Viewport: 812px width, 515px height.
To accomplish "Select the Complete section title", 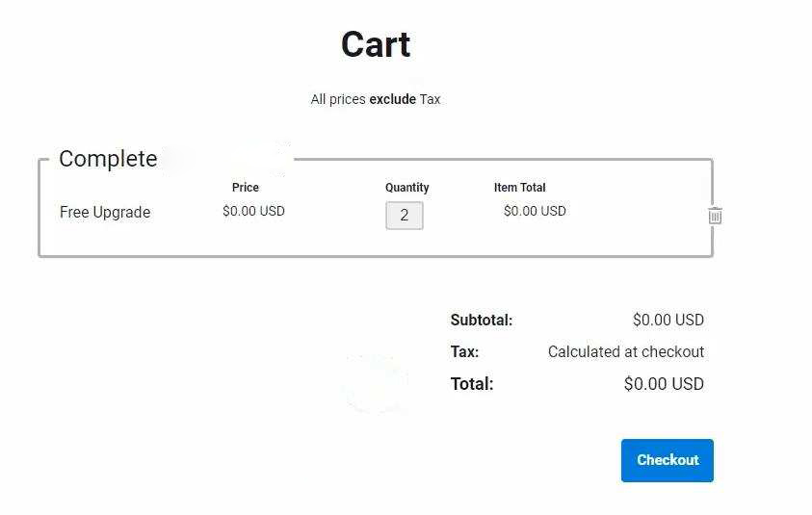I will coord(108,159).
